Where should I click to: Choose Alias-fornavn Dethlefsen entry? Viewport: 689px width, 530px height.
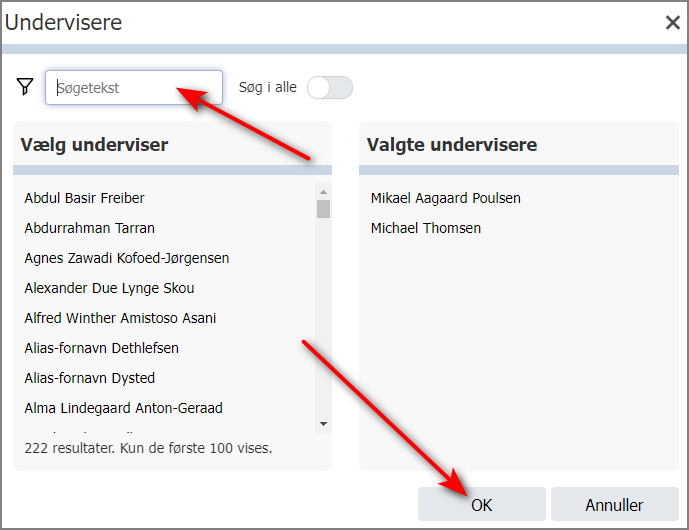(x=102, y=348)
